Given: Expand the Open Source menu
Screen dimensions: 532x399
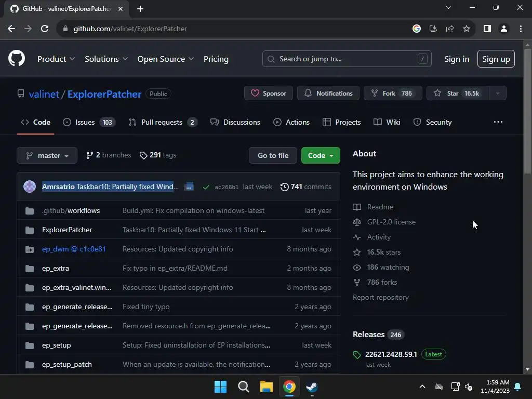Looking at the screenshot, I should 166,59.
